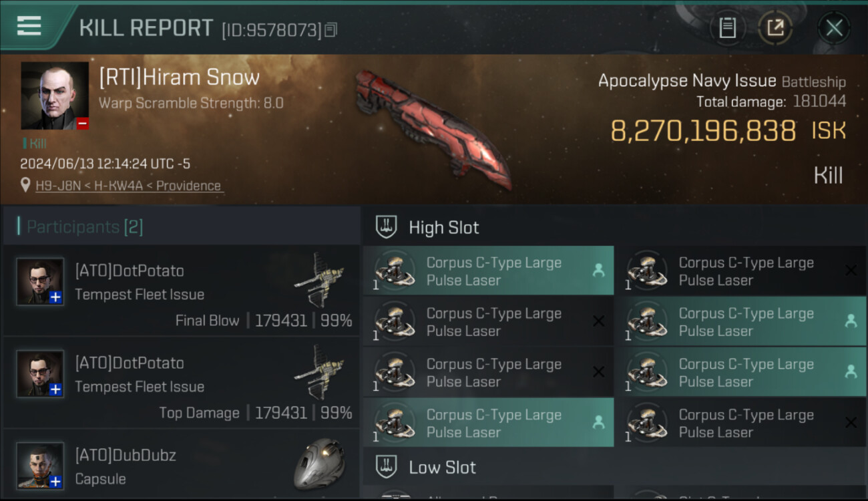Close the kill report window

[x=834, y=28]
